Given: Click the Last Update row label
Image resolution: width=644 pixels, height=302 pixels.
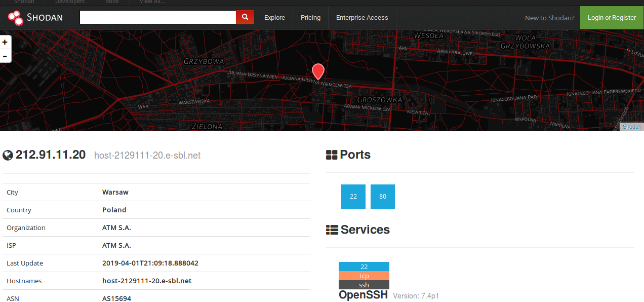Looking at the screenshot, I should [x=25, y=263].
